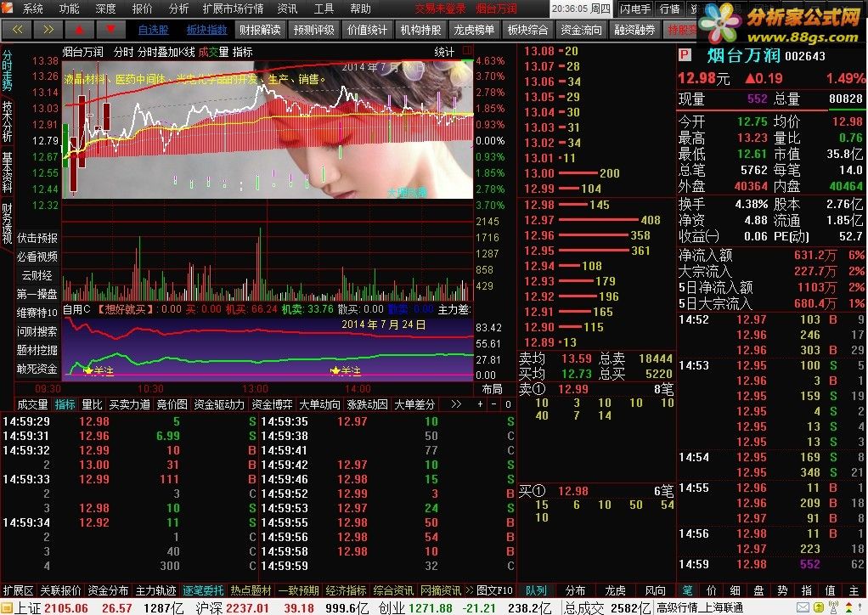This screenshot has height=615, width=868.
Task: Open the 帮助 menu
Action: click(360, 8)
